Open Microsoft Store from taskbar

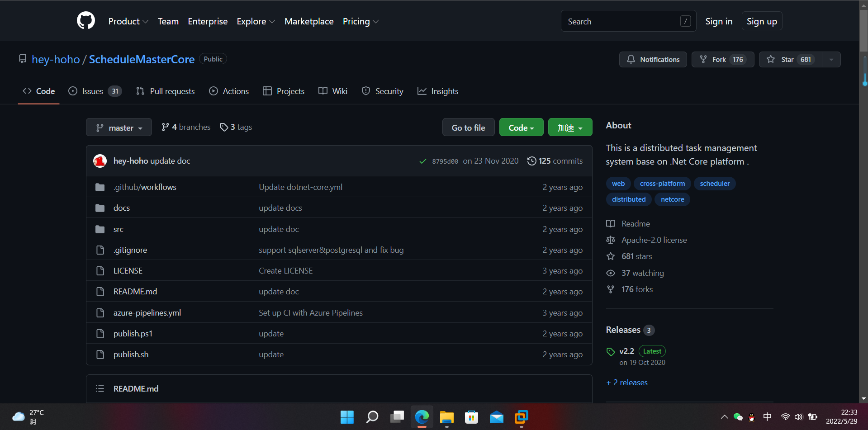pyautogui.click(x=472, y=417)
